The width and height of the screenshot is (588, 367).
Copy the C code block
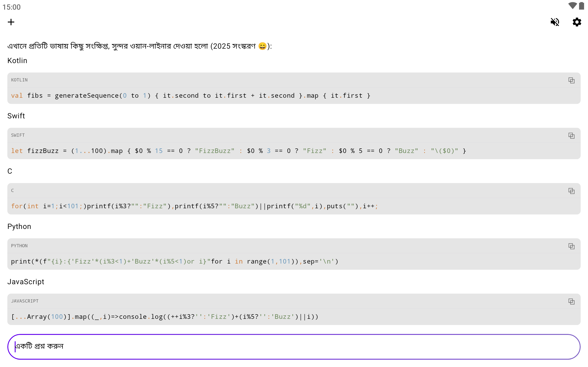[571, 191]
